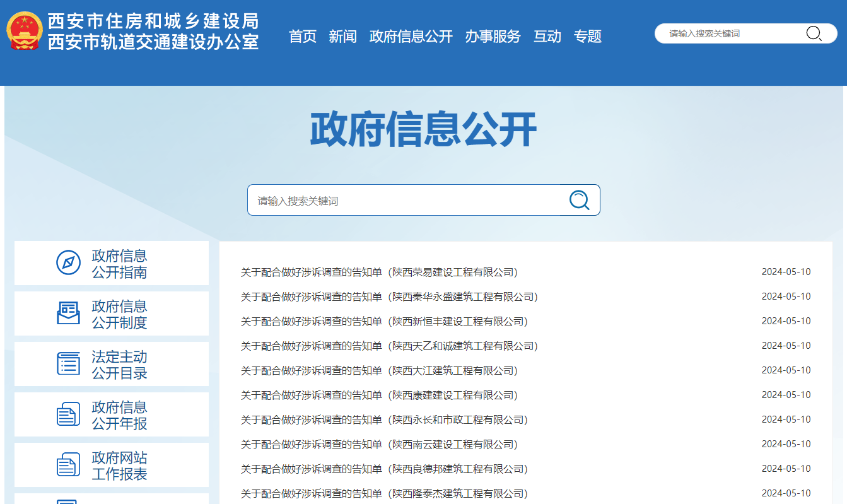Open 政府信息公开指南 sidebar label
Viewport: 847px width, 504px height.
(119, 264)
